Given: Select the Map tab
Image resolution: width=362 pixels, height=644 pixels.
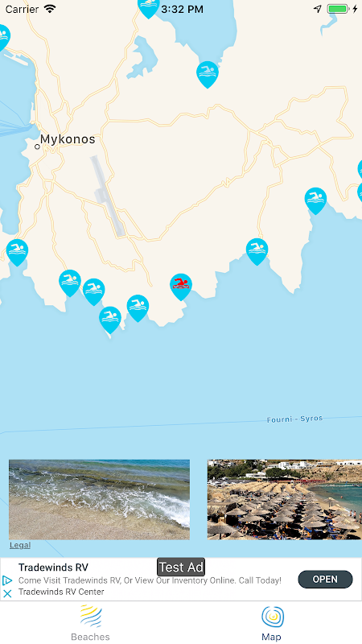Looking at the screenshot, I should [271, 622].
